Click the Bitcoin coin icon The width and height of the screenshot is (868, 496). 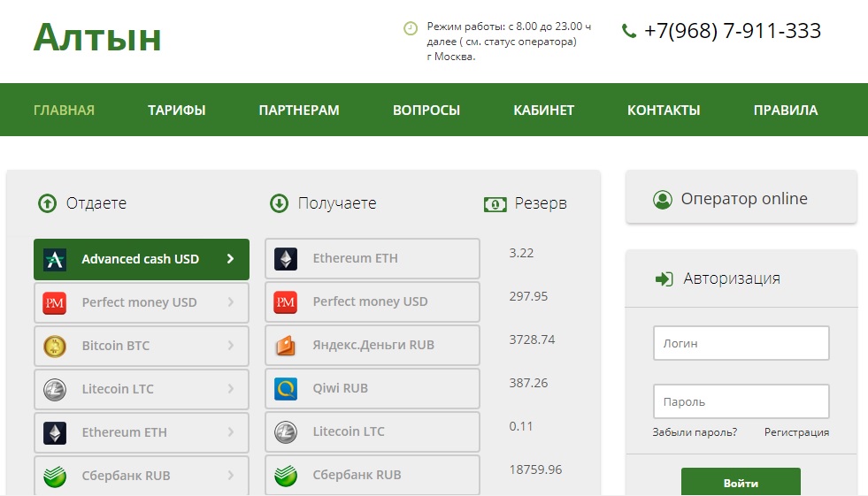coord(55,347)
